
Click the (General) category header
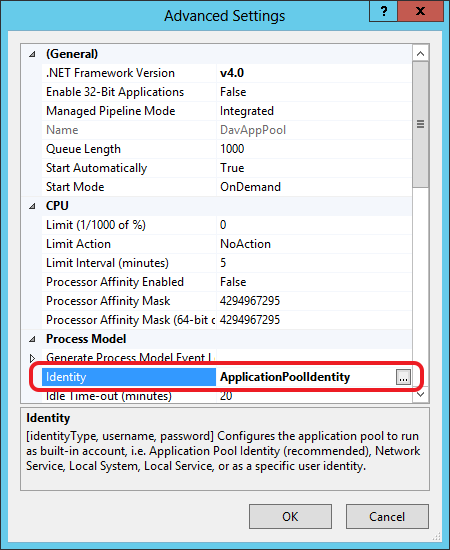(x=72, y=54)
